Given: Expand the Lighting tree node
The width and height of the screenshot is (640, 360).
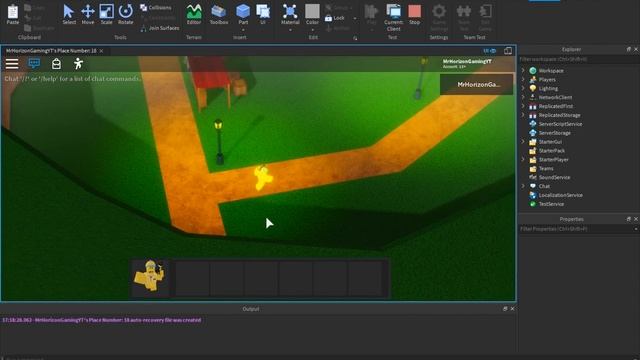Looking at the screenshot, I should [523, 88].
